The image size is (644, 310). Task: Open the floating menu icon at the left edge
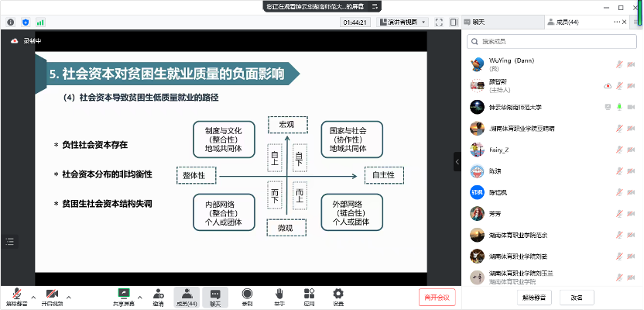click(9, 241)
